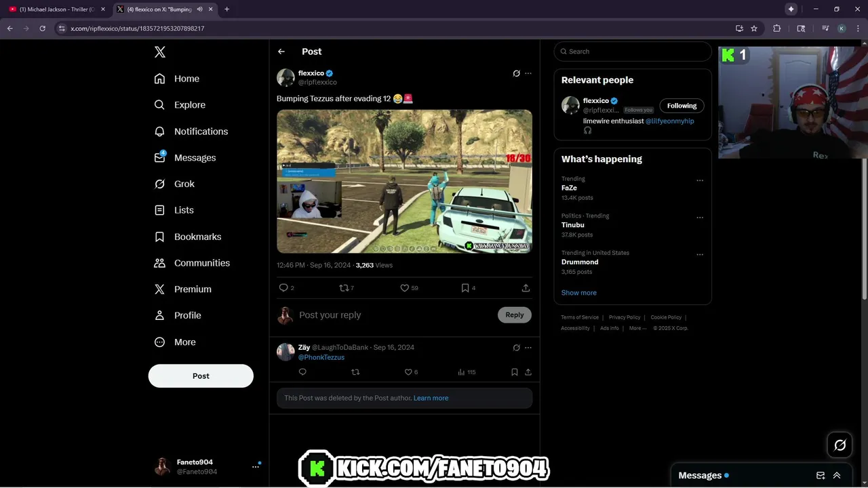Reply to Zäy's comment

pyautogui.click(x=302, y=372)
